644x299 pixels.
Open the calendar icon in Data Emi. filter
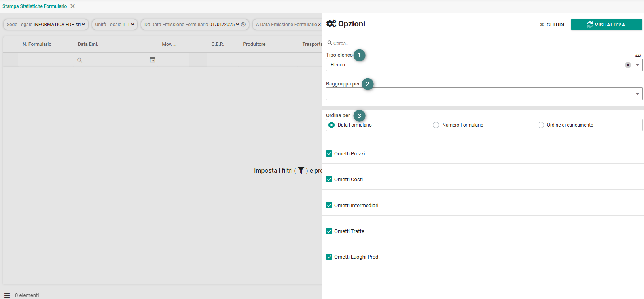coord(152,60)
